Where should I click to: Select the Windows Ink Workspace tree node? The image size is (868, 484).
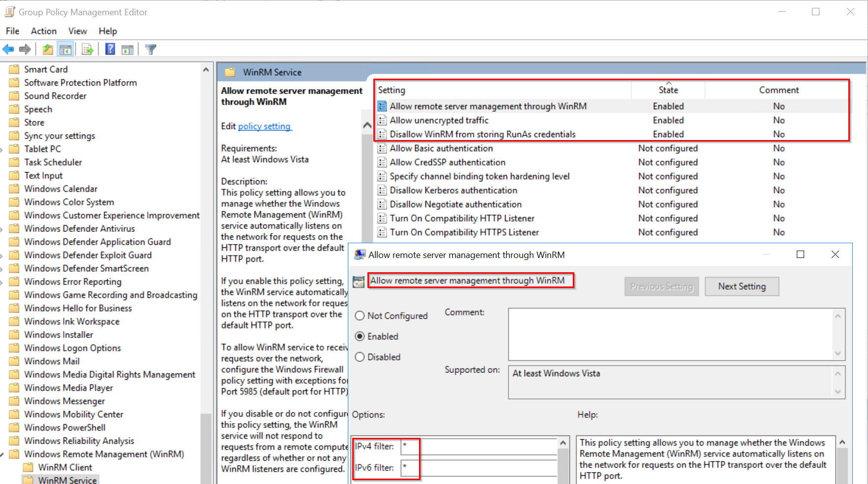(72, 321)
